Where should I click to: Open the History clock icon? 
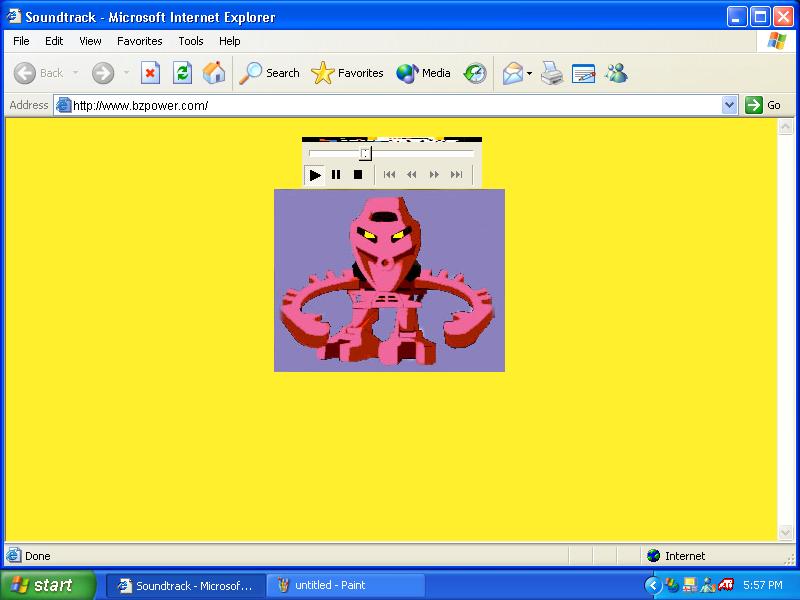point(475,73)
